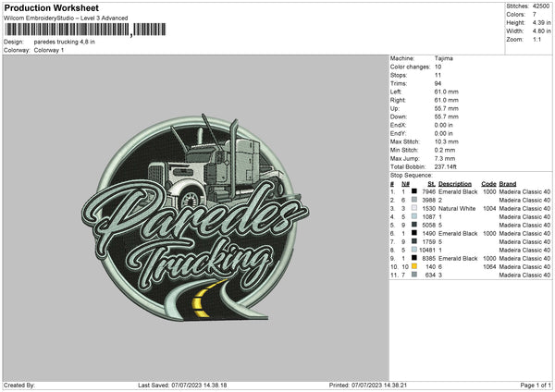Viewport: 555px width, 392px height.
Task: Click the St. column header
Action: [x=431, y=184]
